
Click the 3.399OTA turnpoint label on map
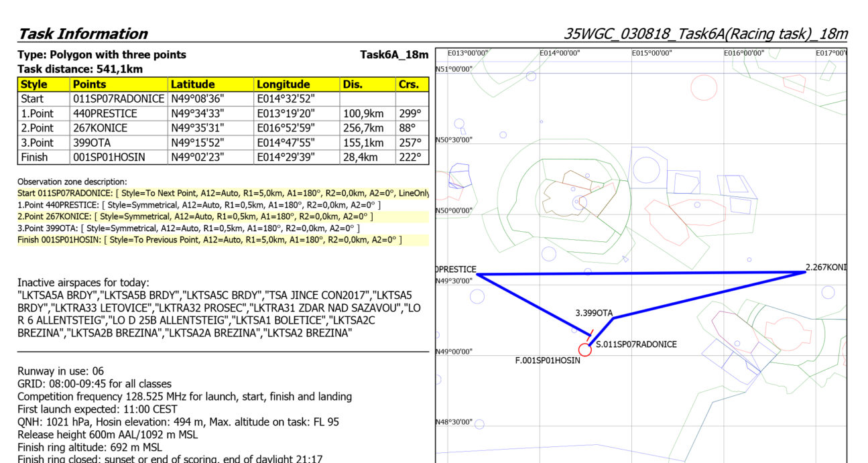(594, 313)
